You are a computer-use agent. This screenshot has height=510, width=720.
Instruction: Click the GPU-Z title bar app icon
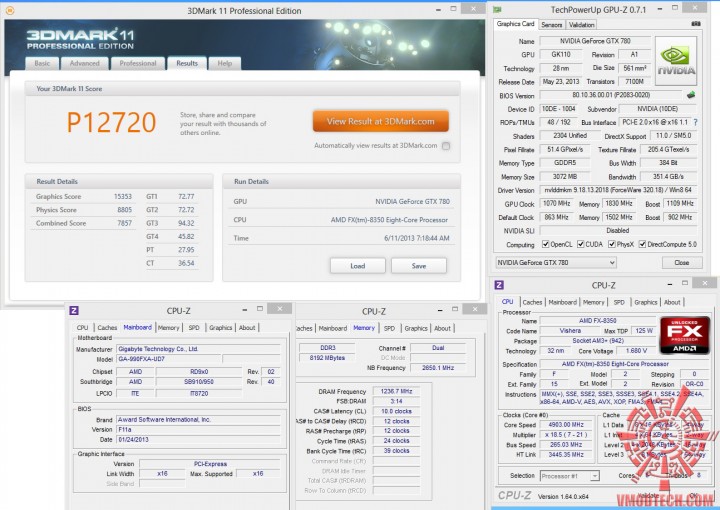click(497, 10)
